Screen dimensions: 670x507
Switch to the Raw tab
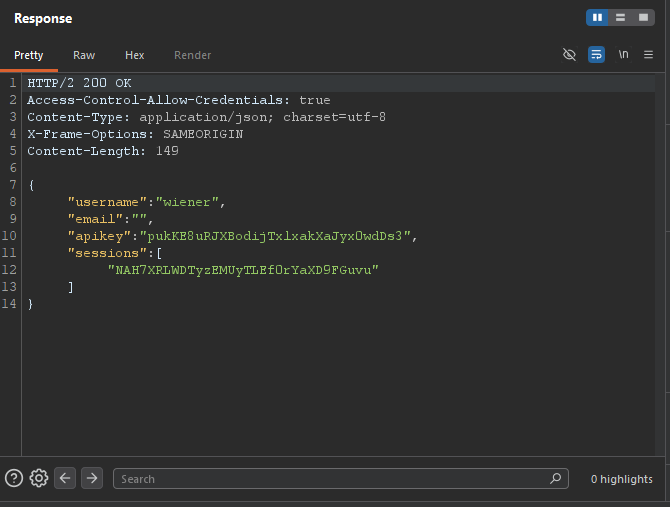tap(84, 55)
